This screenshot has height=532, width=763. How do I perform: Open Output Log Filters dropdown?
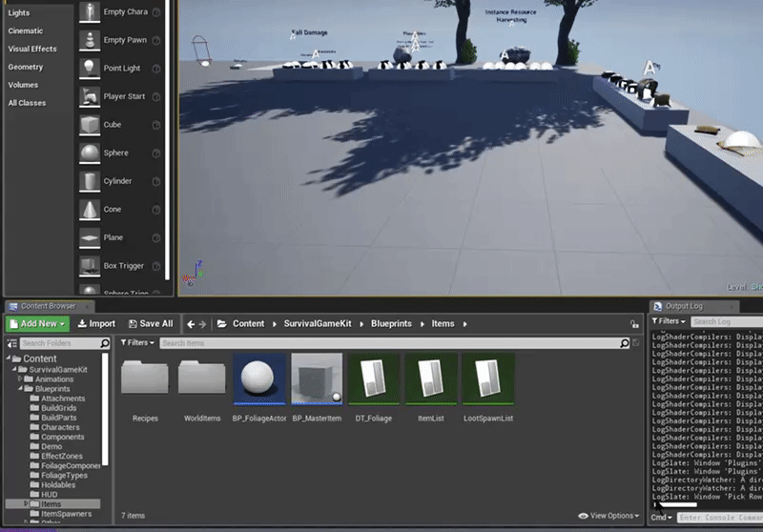(x=669, y=321)
